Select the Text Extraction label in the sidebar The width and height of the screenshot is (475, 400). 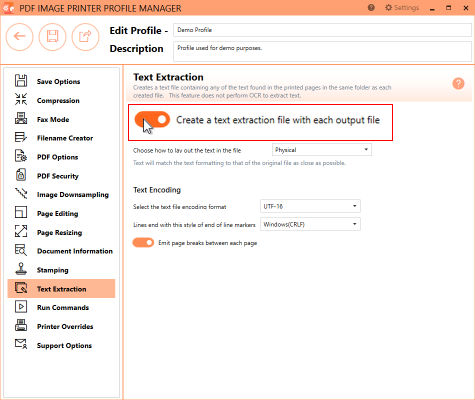tap(62, 289)
